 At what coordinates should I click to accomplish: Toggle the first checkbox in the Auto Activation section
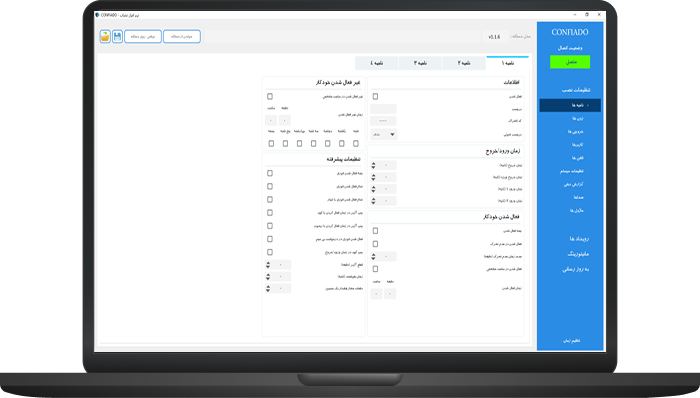(x=375, y=231)
